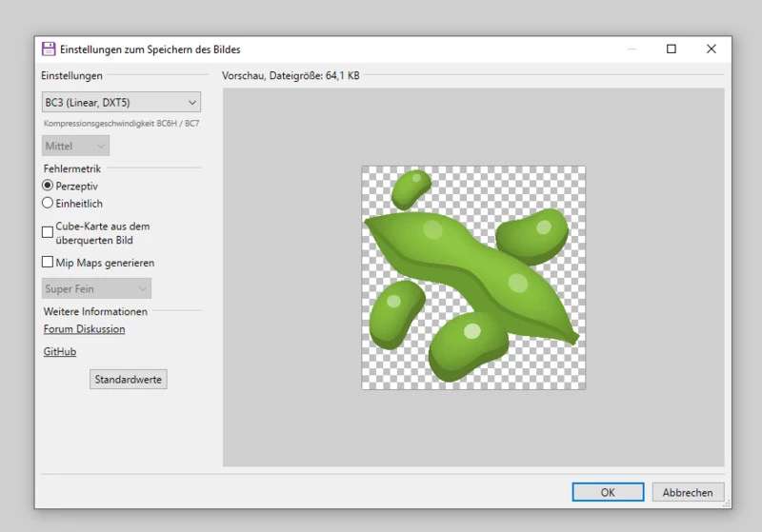The image size is (762, 532).
Task: Maximize the save settings dialog window
Action: (672, 49)
